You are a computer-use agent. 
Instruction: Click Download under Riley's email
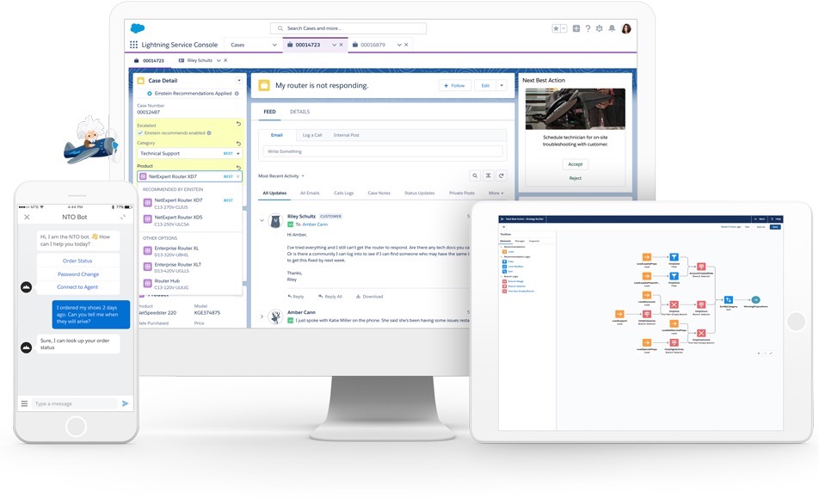(369, 297)
